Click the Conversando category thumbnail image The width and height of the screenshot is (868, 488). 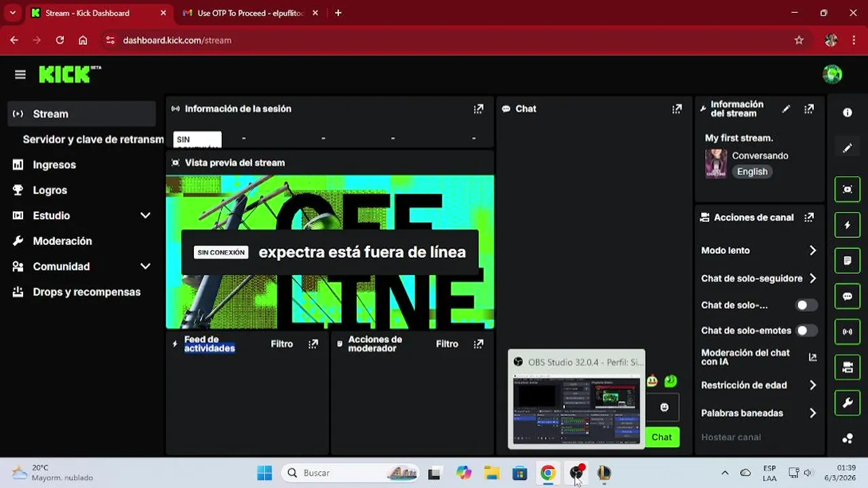[x=715, y=163]
